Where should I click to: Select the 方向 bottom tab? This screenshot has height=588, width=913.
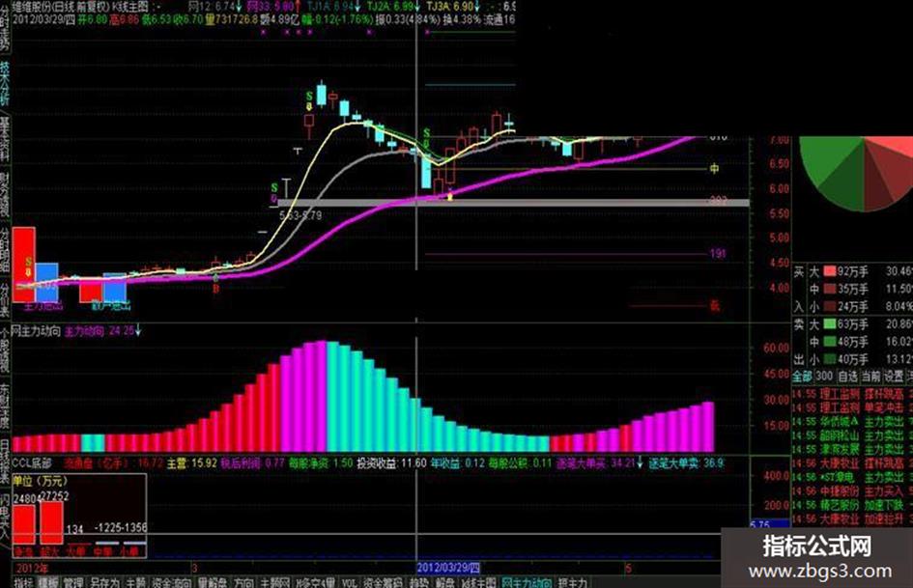(x=244, y=582)
